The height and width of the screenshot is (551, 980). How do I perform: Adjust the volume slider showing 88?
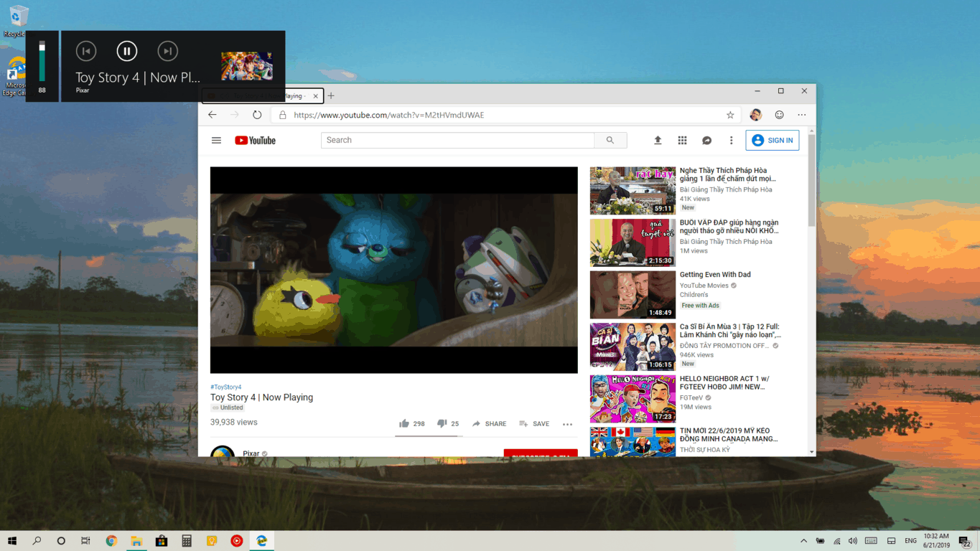click(42, 61)
